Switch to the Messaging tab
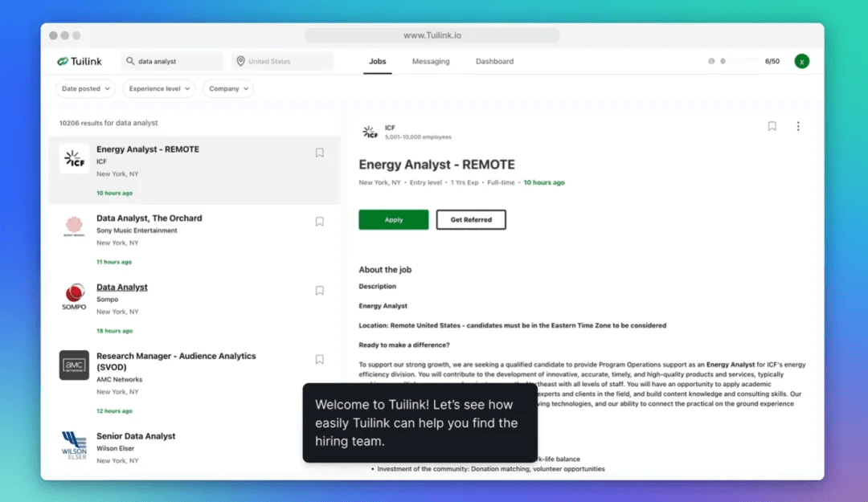The height and width of the screenshot is (502, 868). [431, 61]
